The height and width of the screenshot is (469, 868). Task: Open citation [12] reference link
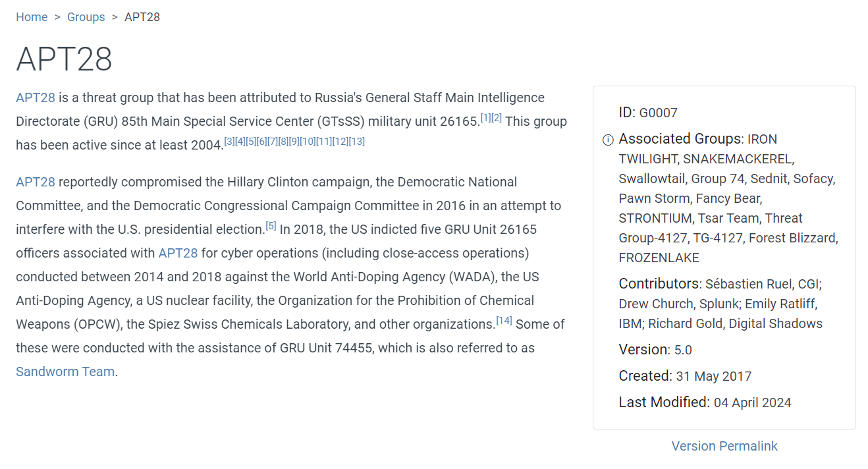(340, 142)
